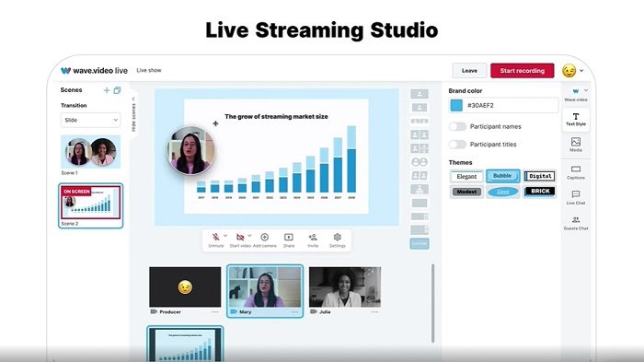
Task: Open the Text Style panel
Action: (576, 120)
